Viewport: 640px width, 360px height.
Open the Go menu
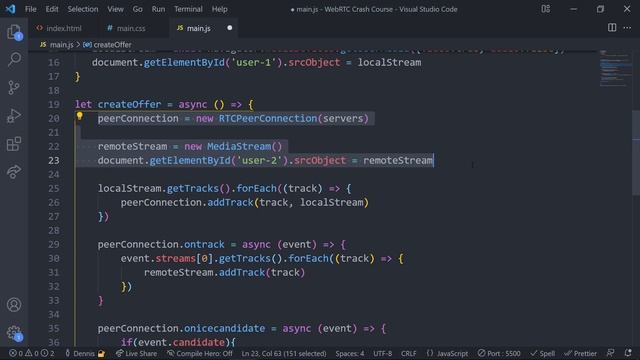coord(138,9)
